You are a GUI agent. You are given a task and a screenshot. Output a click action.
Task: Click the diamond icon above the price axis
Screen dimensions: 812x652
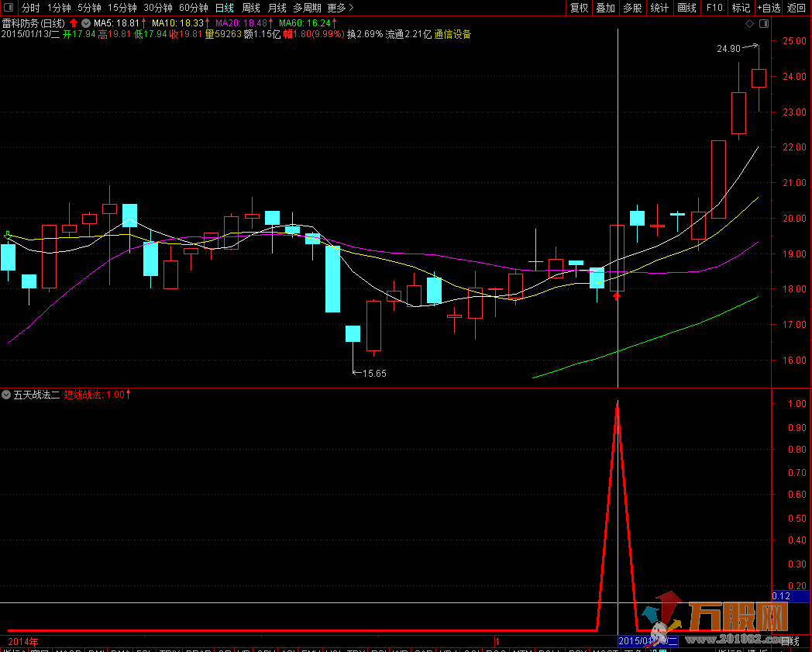[749, 24]
